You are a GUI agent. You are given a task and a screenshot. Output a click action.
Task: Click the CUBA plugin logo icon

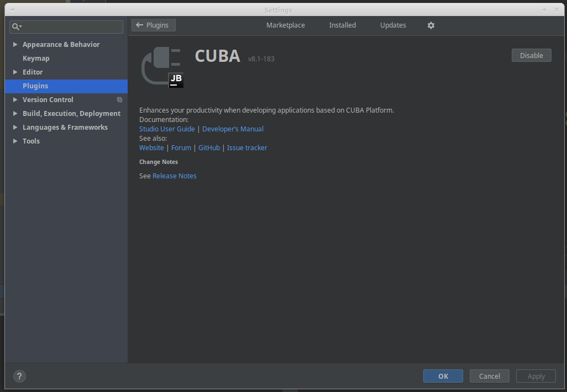pos(162,67)
